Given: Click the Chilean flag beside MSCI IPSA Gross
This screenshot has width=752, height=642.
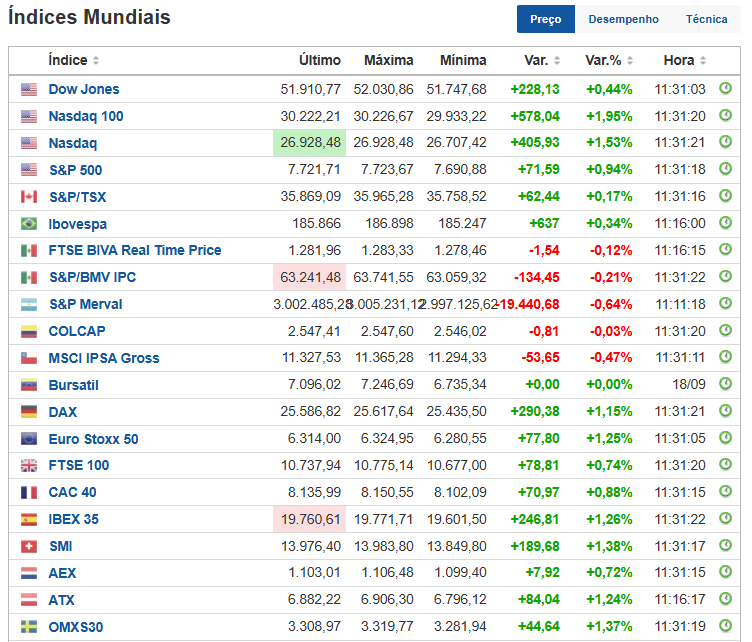Looking at the screenshot, I should point(29,358).
